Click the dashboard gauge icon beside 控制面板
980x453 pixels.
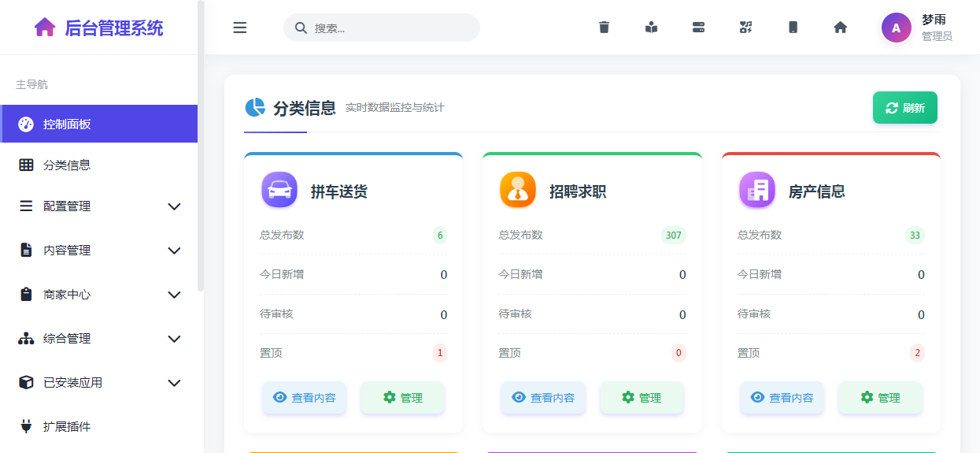26,124
